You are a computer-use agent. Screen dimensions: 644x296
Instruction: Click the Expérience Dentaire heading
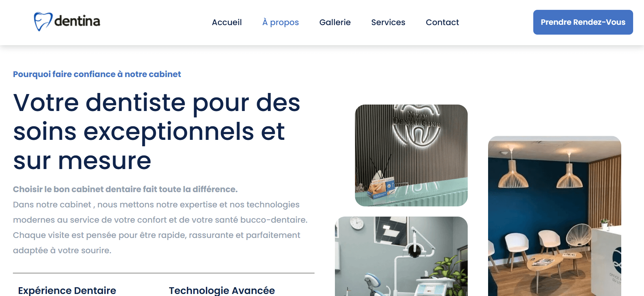(67, 291)
